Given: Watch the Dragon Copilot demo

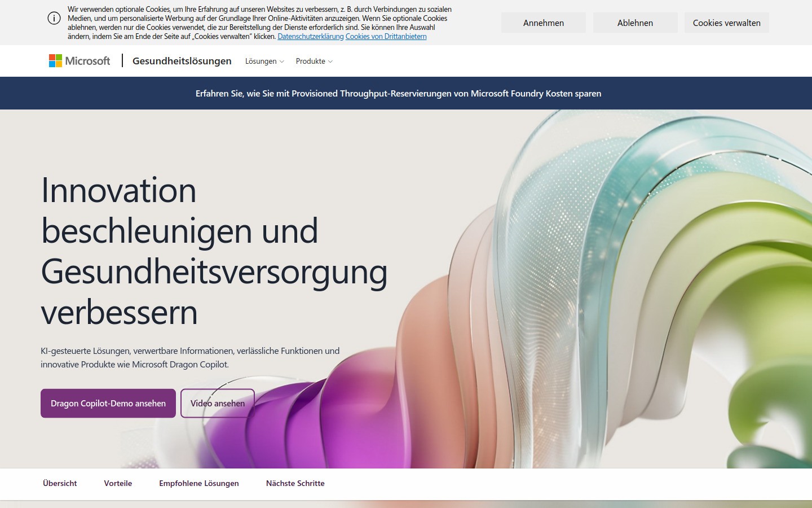Looking at the screenshot, I should click(108, 403).
